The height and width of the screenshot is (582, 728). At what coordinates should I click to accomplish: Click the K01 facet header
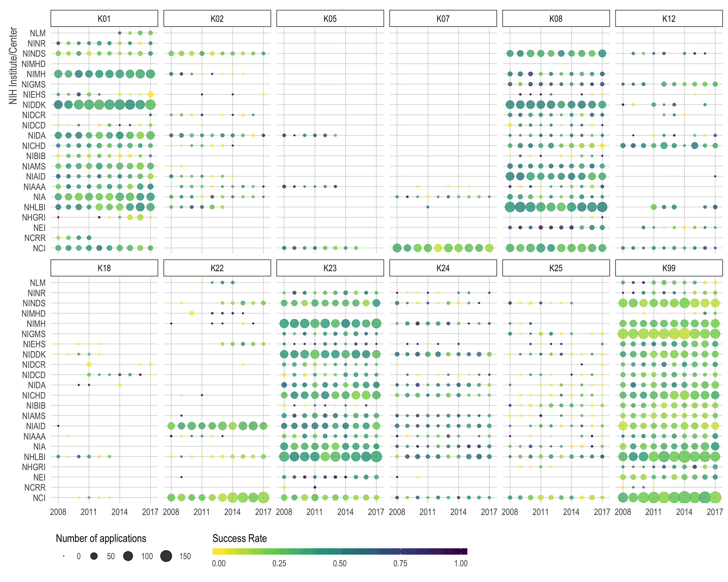[x=104, y=18]
